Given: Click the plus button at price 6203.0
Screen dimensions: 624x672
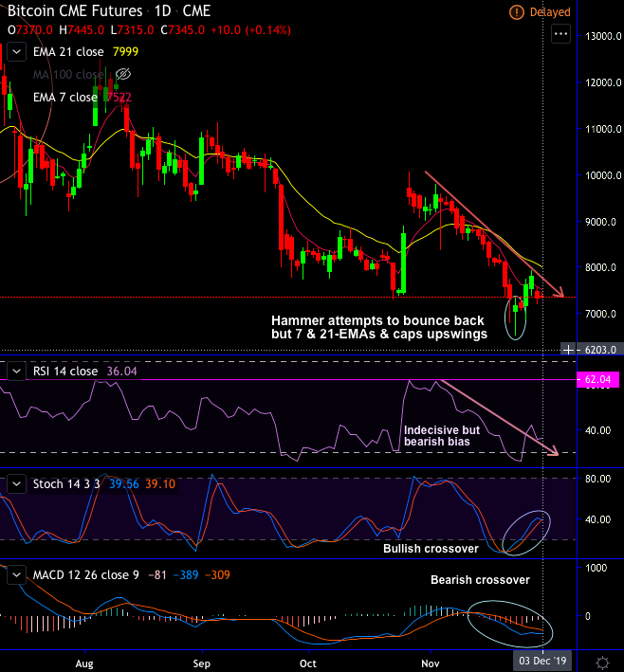Looking at the screenshot, I should tap(568, 350).
